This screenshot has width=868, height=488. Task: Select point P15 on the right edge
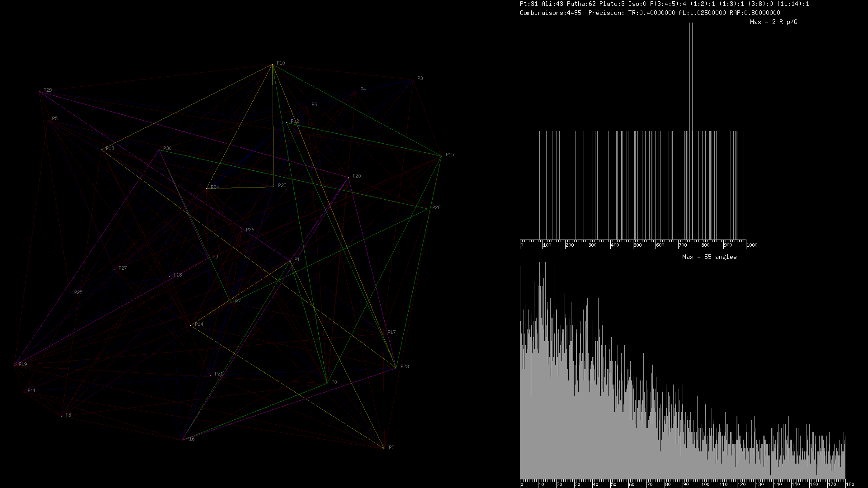point(441,156)
